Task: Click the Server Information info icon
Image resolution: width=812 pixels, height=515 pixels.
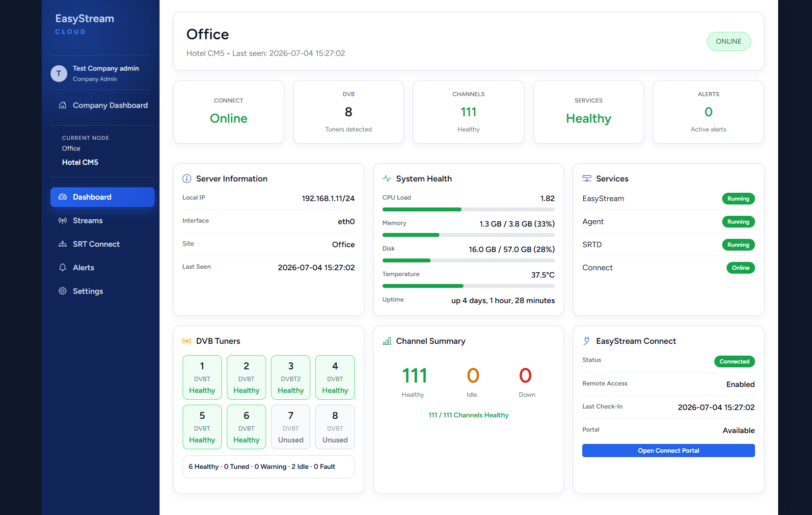Action: coord(187,179)
